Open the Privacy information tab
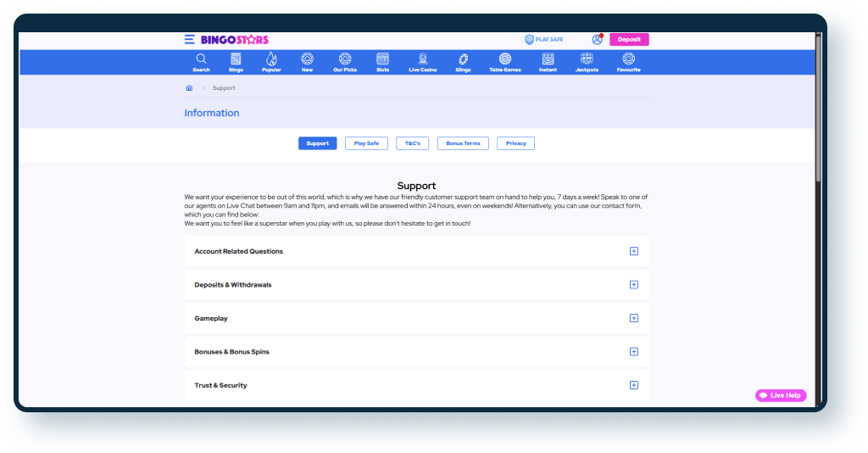The image size is (868, 453). (515, 143)
